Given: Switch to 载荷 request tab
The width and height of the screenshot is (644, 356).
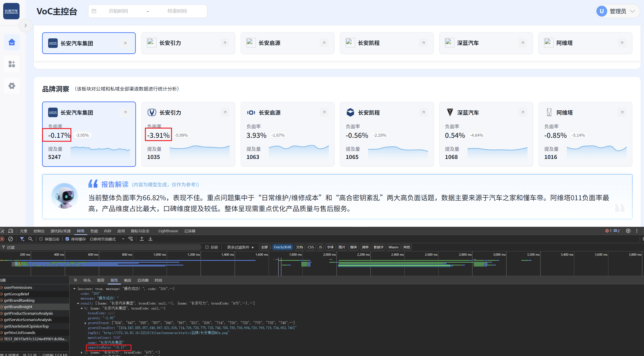Looking at the screenshot, I should (x=101, y=280).
